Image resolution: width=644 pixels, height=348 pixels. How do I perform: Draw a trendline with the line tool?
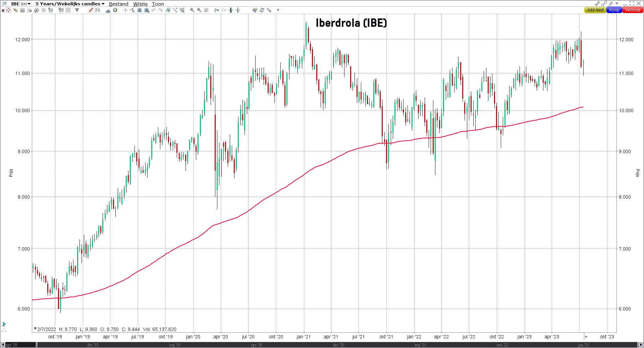pyautogui.click(x=175, y=10)
